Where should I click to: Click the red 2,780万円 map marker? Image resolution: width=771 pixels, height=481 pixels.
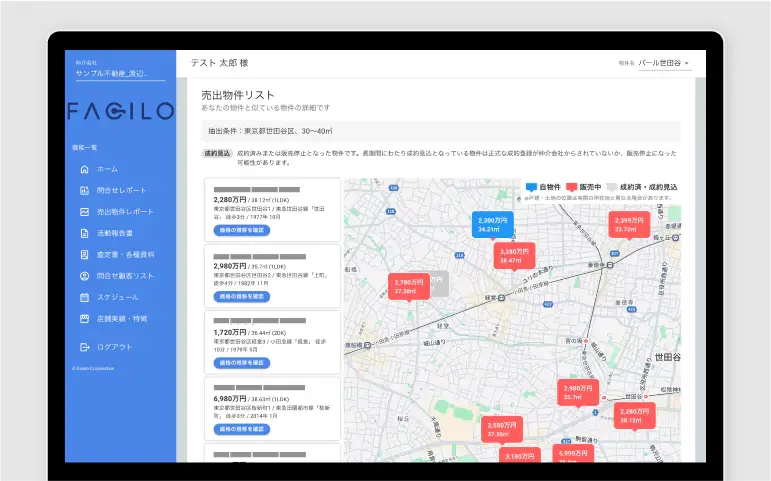[x=408, y=287]
